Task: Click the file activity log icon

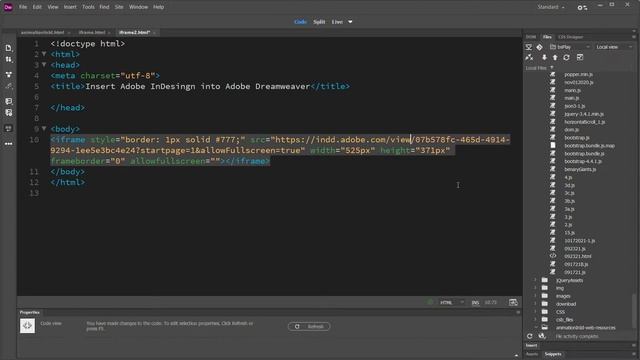Action: [x=542, y=336]
